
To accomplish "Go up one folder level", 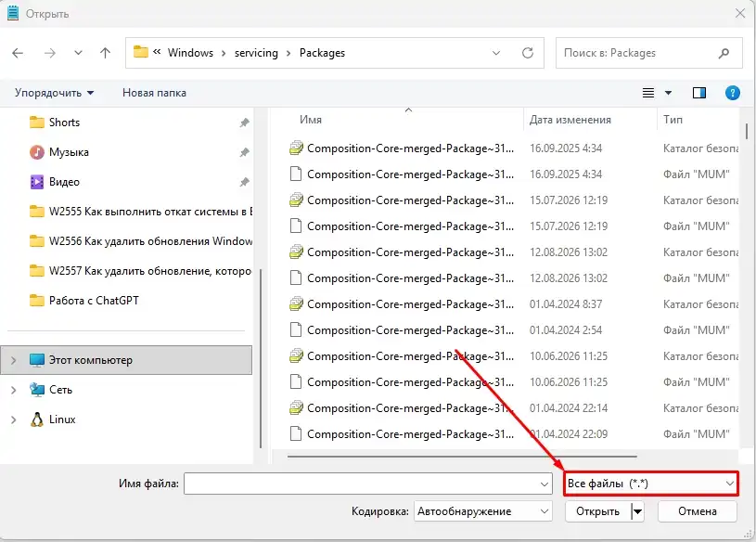I will 105,53.
